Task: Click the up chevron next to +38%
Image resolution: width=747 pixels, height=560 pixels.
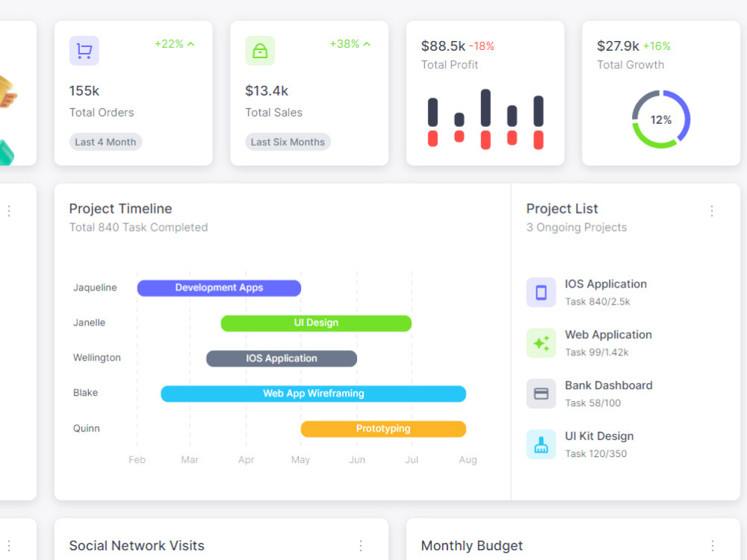Action: pyautogui.click(x=367, y=44)
